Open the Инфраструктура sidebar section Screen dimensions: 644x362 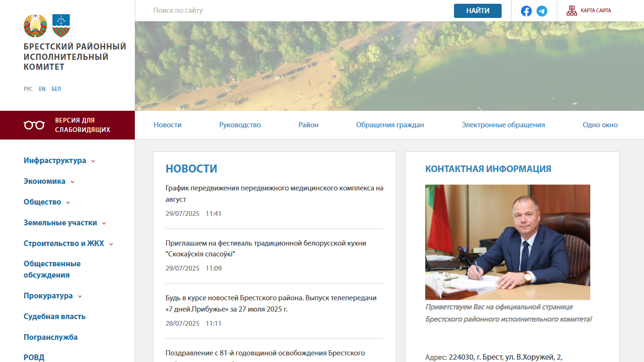(55, 161)
